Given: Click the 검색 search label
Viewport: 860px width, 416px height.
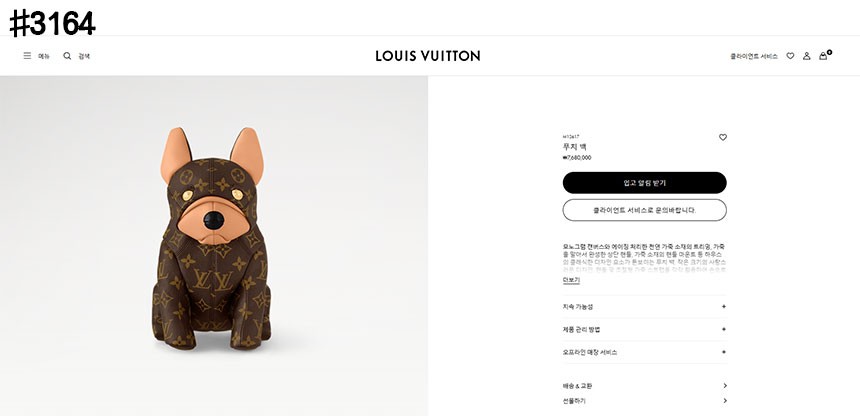Looking at the screenshot, I should pos(84,56).
